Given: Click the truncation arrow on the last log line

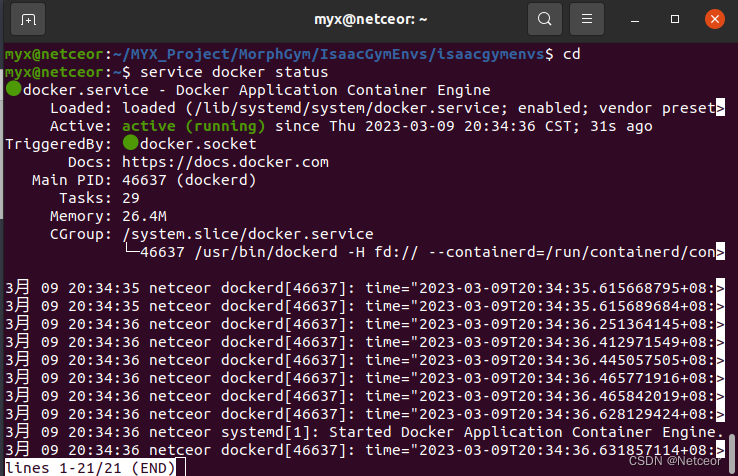Looking at the screenshot, I should (720, 450).
